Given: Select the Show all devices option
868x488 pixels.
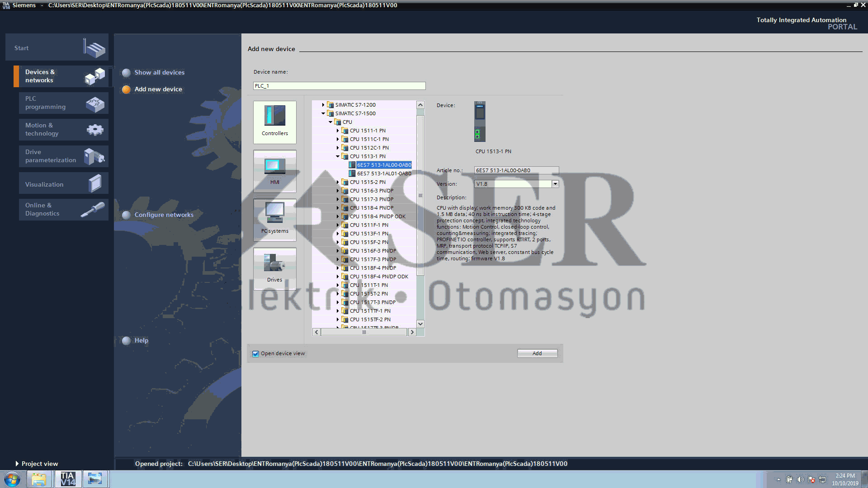Looking at the screenshot, I should 159,72.
